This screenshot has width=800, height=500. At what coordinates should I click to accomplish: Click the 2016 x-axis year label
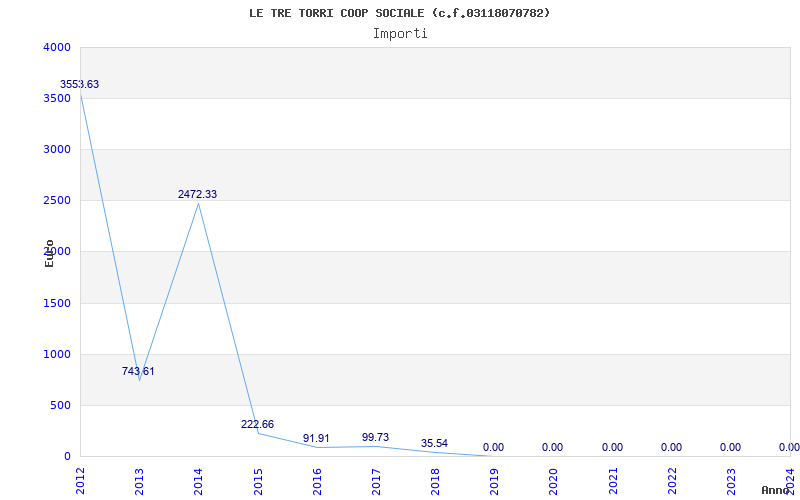[x=317, y=482]
